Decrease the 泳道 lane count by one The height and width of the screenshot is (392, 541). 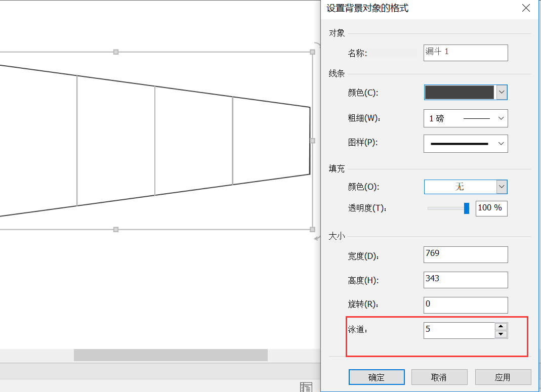click(x=501, y=334)
